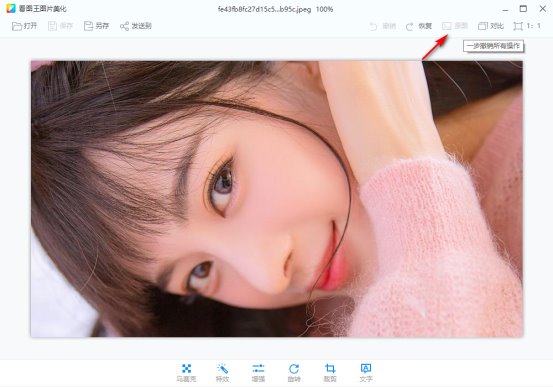Select the 文字 text tool
This screenshot has height=387, width=553.
point(366,373)
